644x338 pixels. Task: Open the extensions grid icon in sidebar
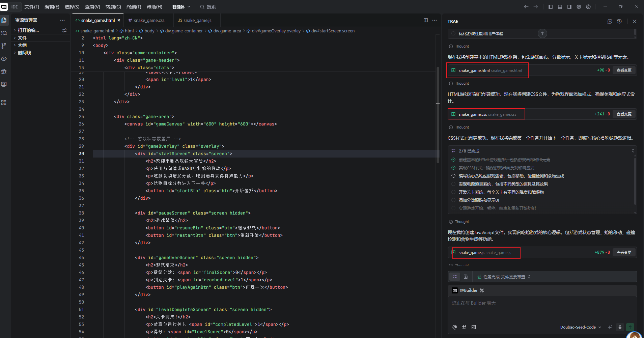point(4,103)
